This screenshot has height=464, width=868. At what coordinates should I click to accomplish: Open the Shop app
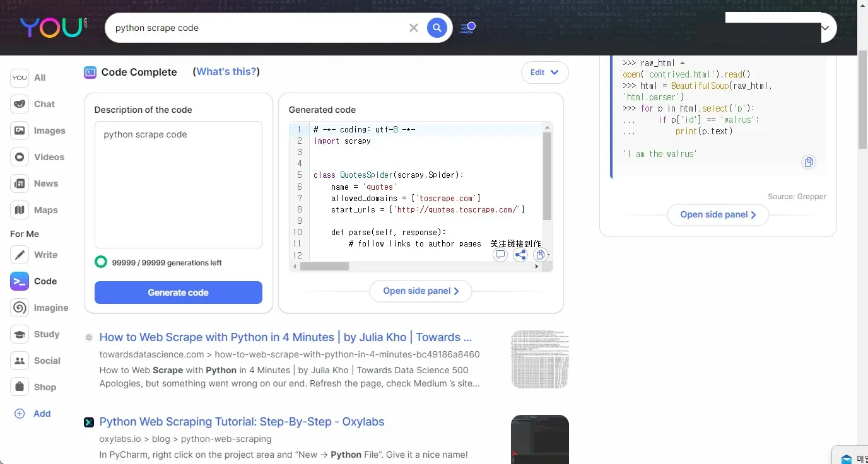coord(33,387)
